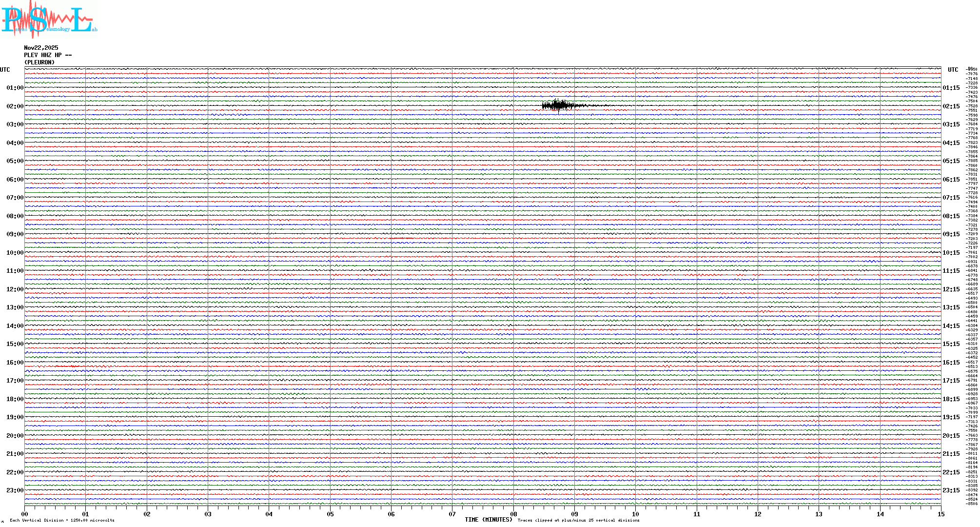The height and width of the screenshot is (527, 980).
Task: Click the TIME (MINUTES) axis title
Action: click(x=488, y=520)
